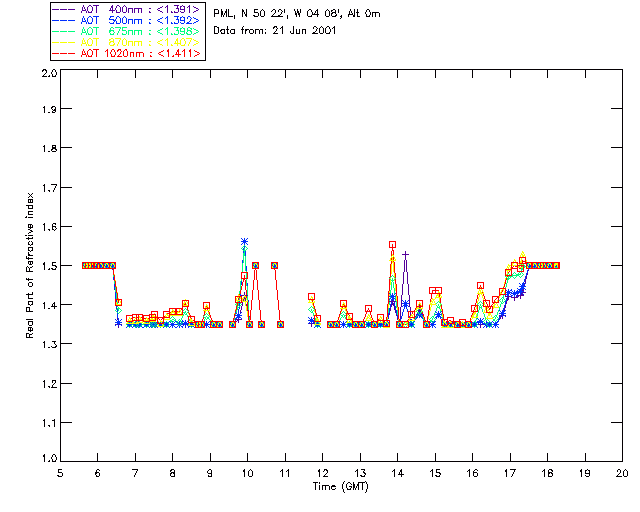Click the 1.3 y-axis tick label
640x512 pixels.
point(49,345)
